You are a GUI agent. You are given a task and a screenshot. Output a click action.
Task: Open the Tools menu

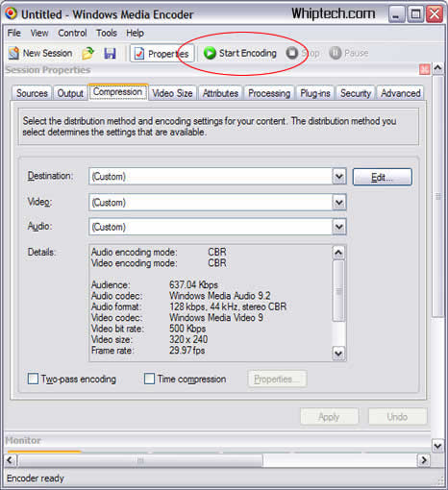pyautogui.click(x=107, y=33)
